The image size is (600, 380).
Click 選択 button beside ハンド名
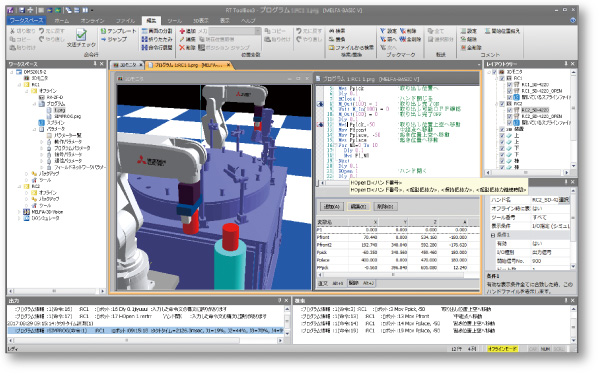[x=564, y=200]
